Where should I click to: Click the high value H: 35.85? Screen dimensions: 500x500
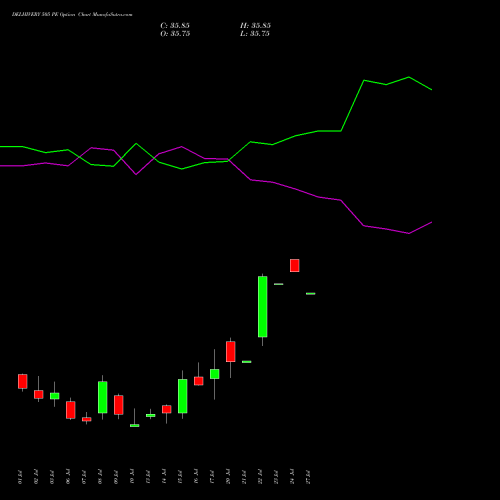[x=255, y=26]
